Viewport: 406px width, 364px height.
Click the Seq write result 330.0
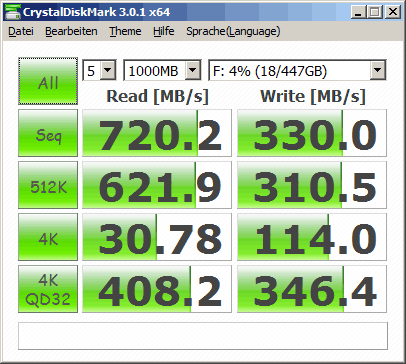click(312, 133)
